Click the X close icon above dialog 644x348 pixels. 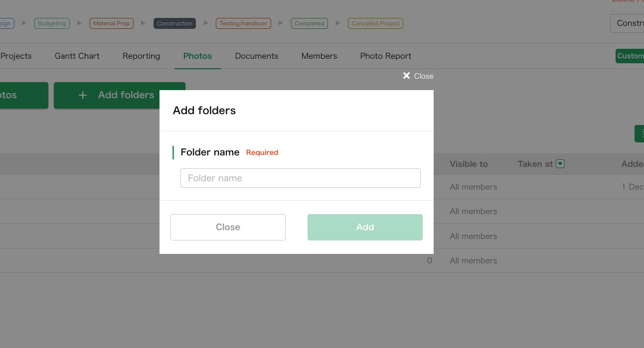407,76
